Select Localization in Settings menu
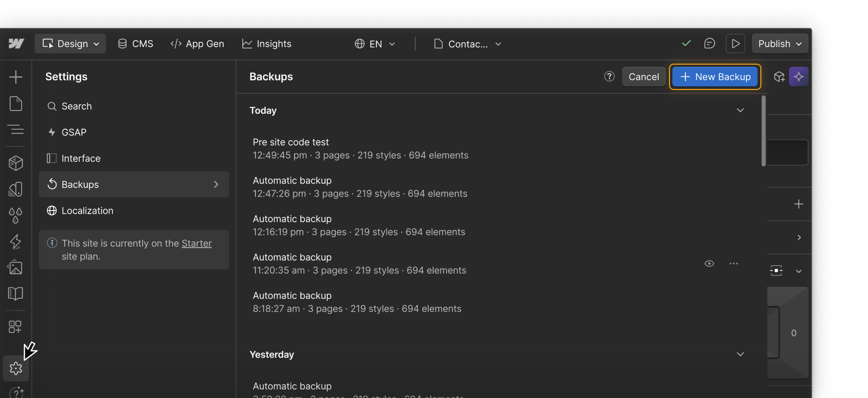The image size is (868, 398). pyautogui.click(x=134, y=211)
